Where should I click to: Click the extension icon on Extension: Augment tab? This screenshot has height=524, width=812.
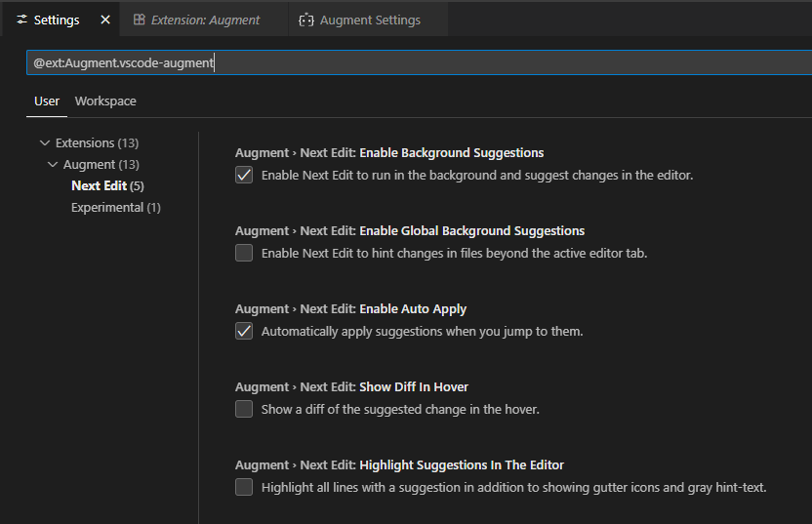click(140, 20)
